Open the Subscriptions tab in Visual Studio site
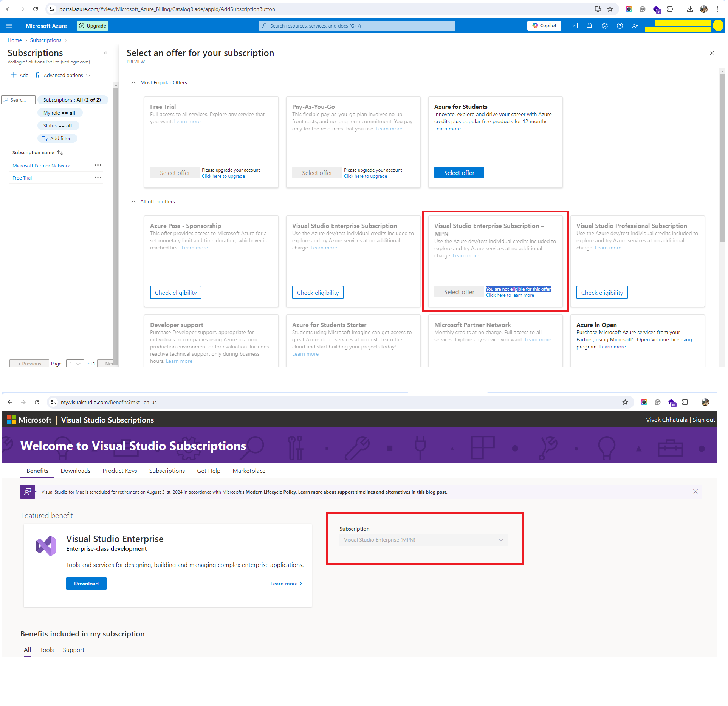Image resolution: width=728 pixels, height=706 pixels. click(167, 471)
